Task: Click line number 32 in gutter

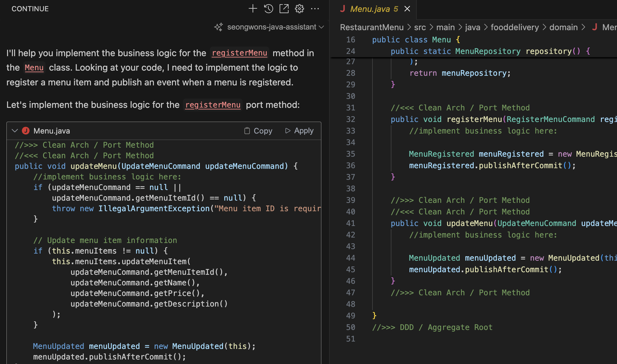Action: 350,119
